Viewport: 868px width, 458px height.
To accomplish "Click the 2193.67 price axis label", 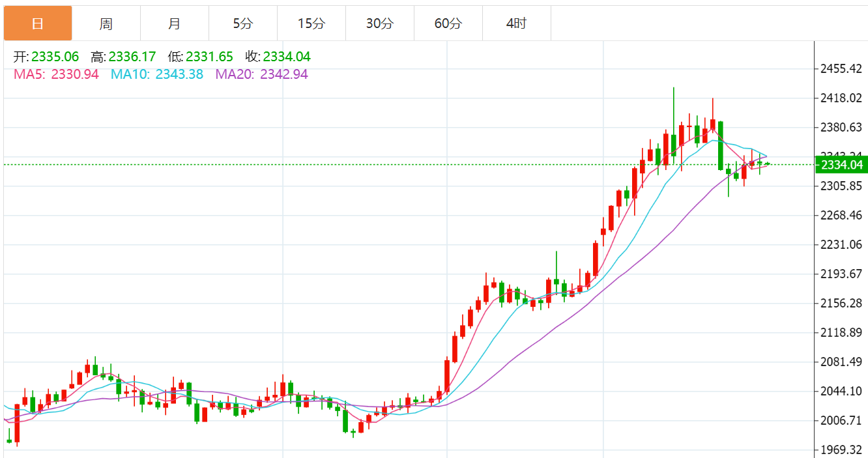I will click(x=842, y=274).
